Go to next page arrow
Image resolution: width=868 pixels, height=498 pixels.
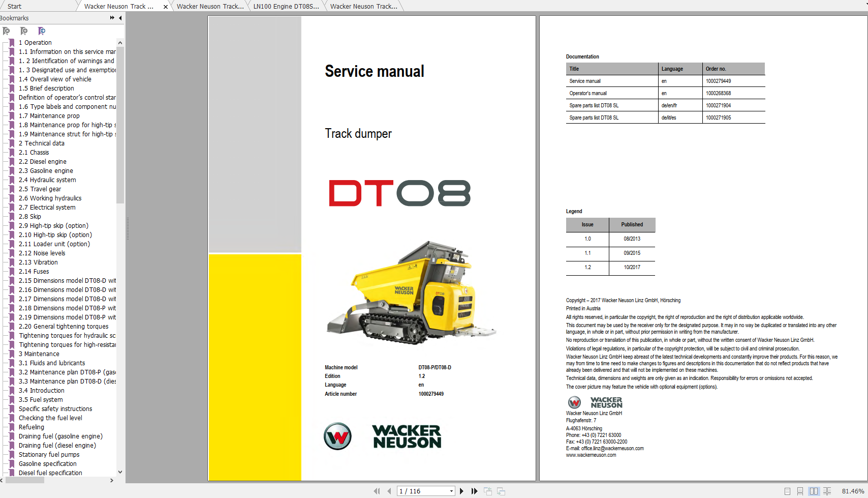pyautogui.click(x=461, y=491)
